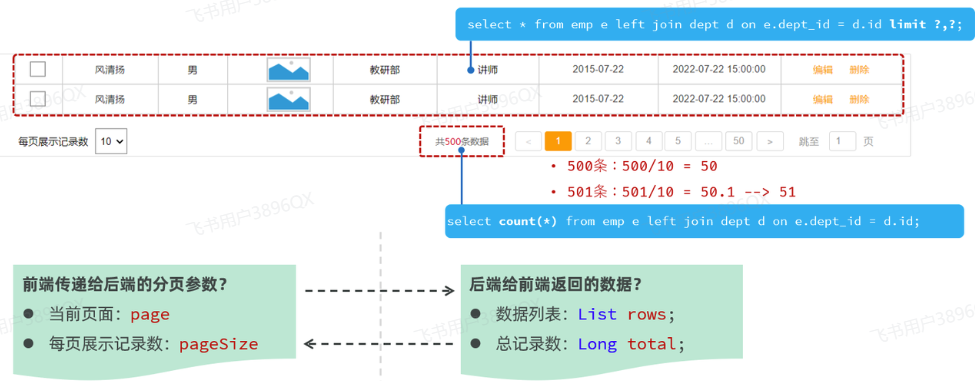Screen dimensions: 975x381
Task: Go to the next page with the > button
Action: tap(770, 141)
